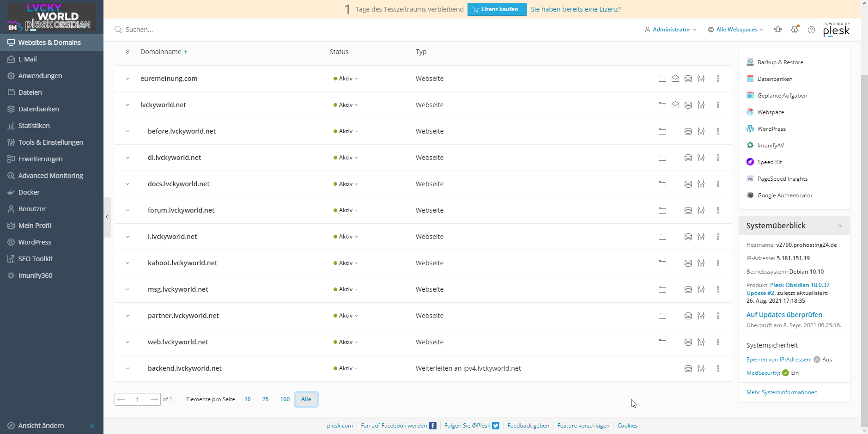868x434 pixels.
Task: Click the help question mark icon
Action: click(811, 30)
